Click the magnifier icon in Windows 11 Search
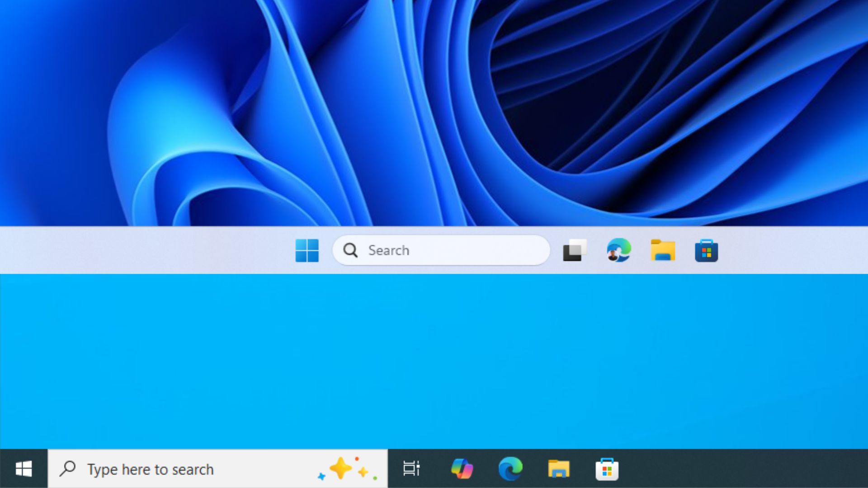868x488 pixels. (350, 250)
